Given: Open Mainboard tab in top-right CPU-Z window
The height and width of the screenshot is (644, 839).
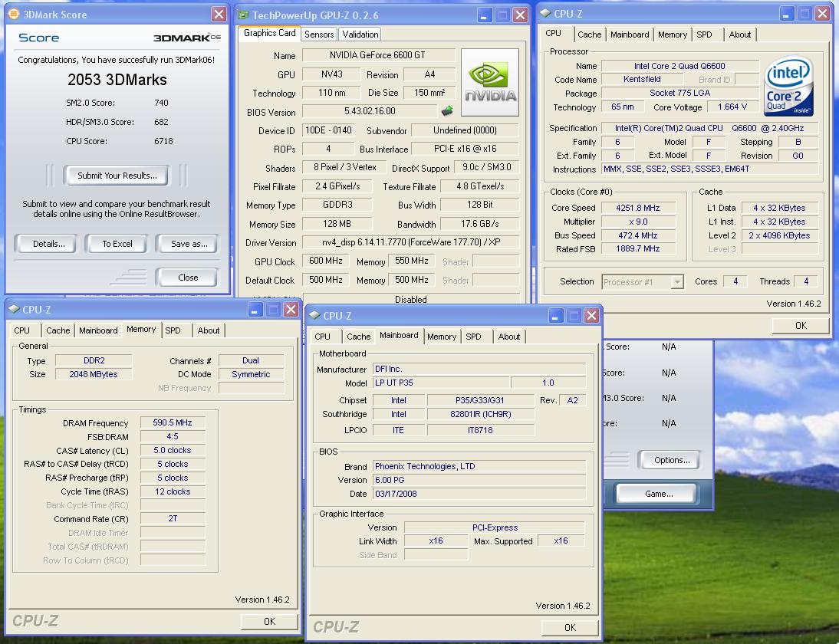Looking at the screenshot, I should click(x=630, y=34).
